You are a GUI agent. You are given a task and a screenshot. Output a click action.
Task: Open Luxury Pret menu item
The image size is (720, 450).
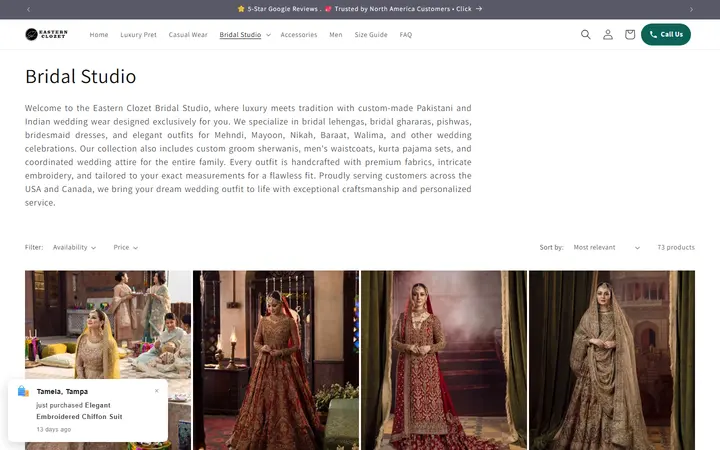[x=138, y=35]
